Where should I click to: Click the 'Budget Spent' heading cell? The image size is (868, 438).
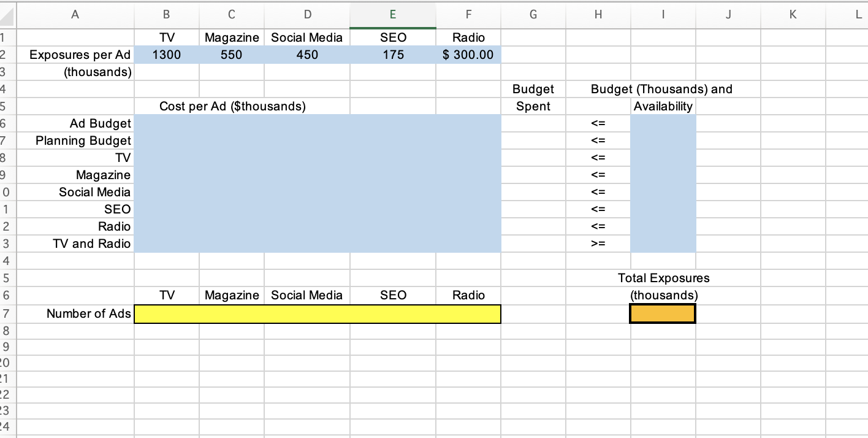533,98
